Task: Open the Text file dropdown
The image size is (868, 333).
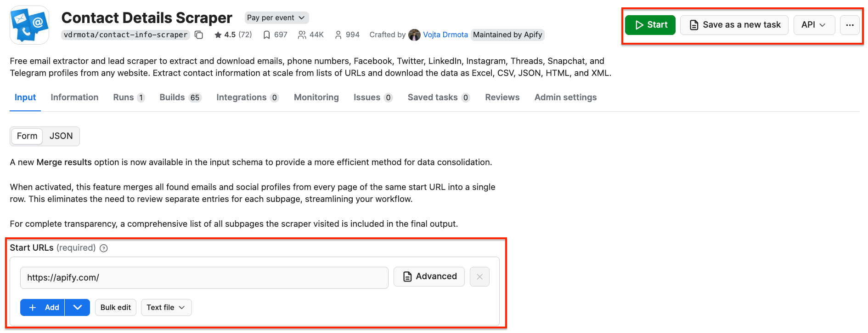Action: [166, 307]
